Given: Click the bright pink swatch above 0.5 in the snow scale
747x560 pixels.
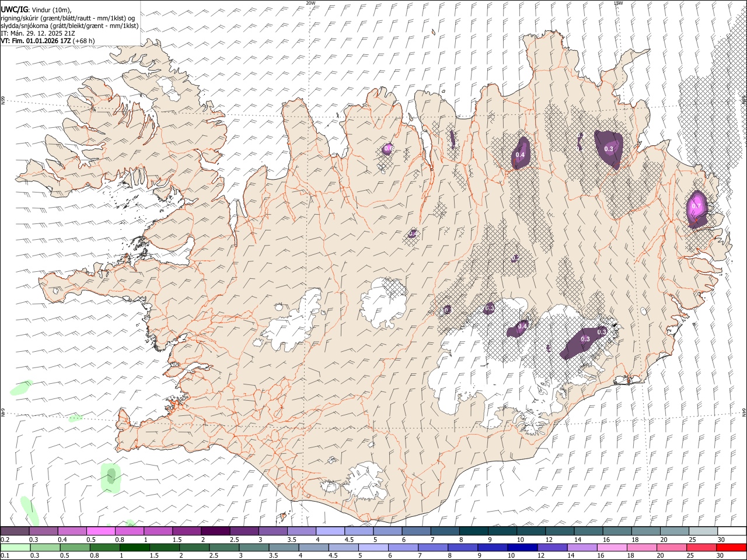Looking at the screenshot, I should (101, 531).
